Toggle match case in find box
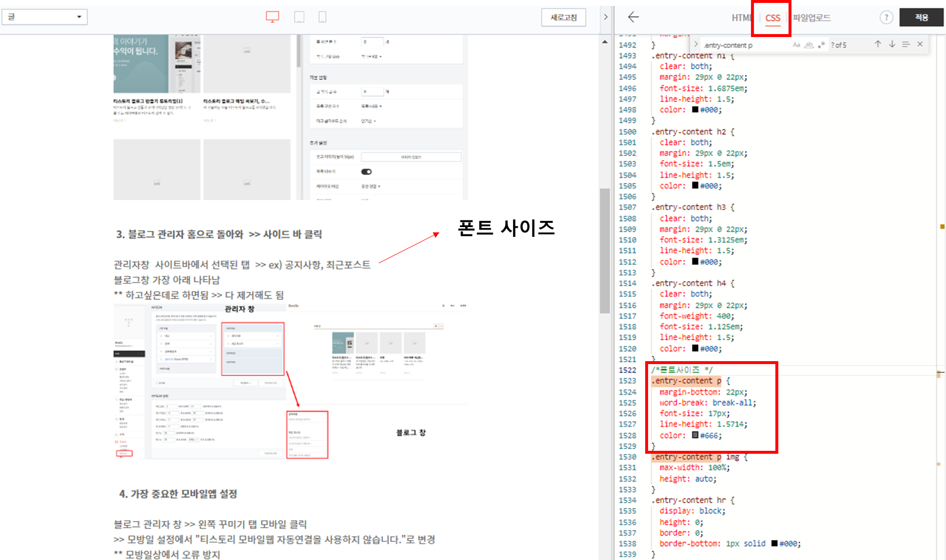The width and height of the screenshot is (946, 560). pos(796,45)
